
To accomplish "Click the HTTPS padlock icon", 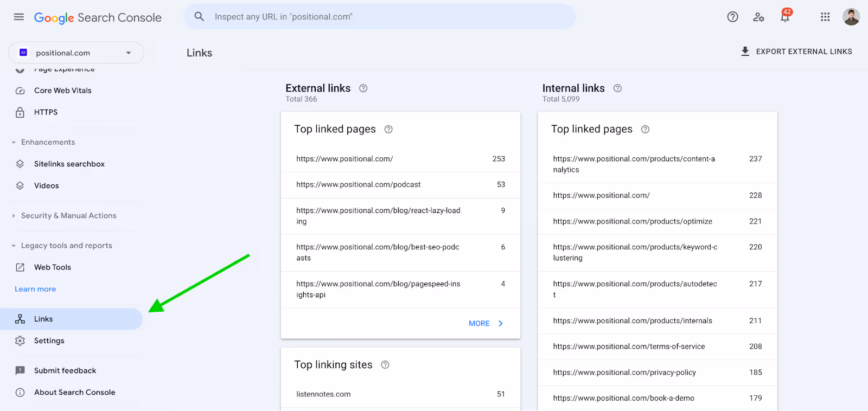I will pyautogui.click(x=20, y=112).
